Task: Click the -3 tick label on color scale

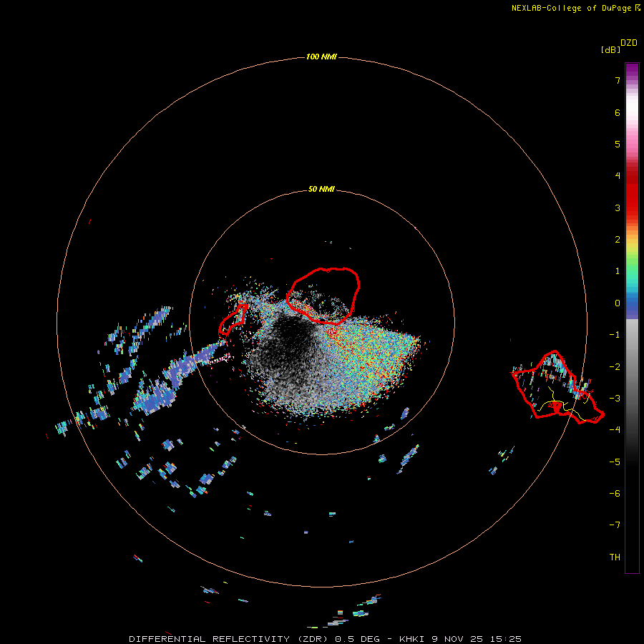Action: [615, 399]
